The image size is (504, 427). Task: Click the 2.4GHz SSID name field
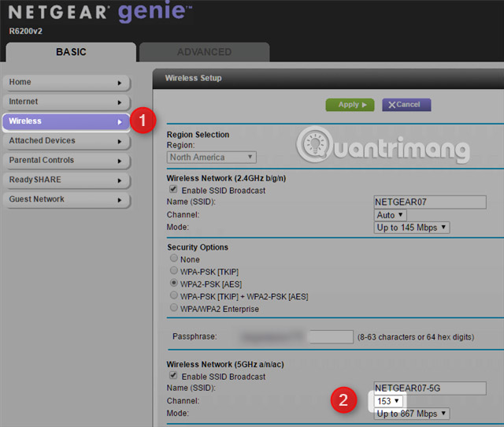click(x=430, y=202)
